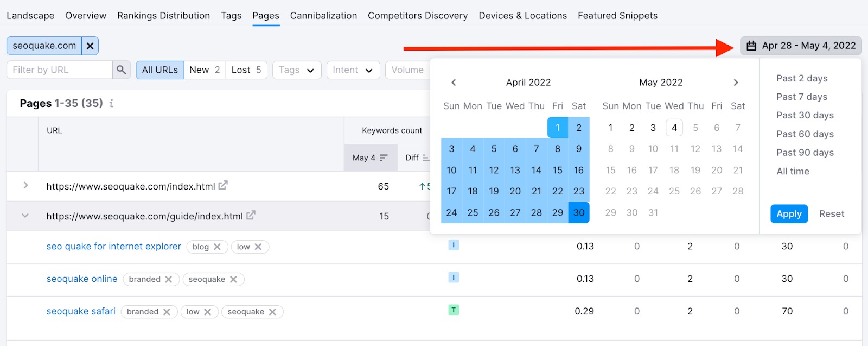Go to next month in calendar
This screenshot has height=346, width=868.
point(736,83)
